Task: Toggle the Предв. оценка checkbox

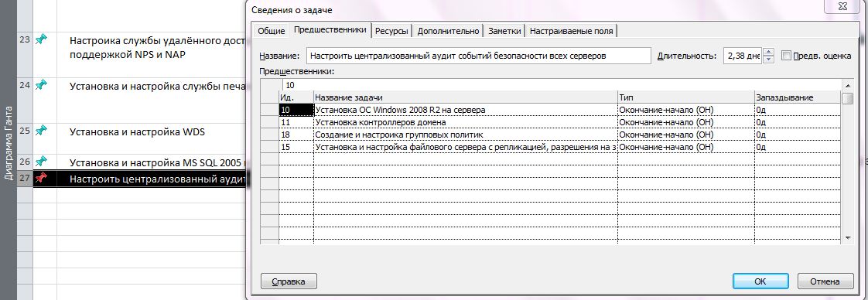Action: pyautogui.click(x=786, y=56)
